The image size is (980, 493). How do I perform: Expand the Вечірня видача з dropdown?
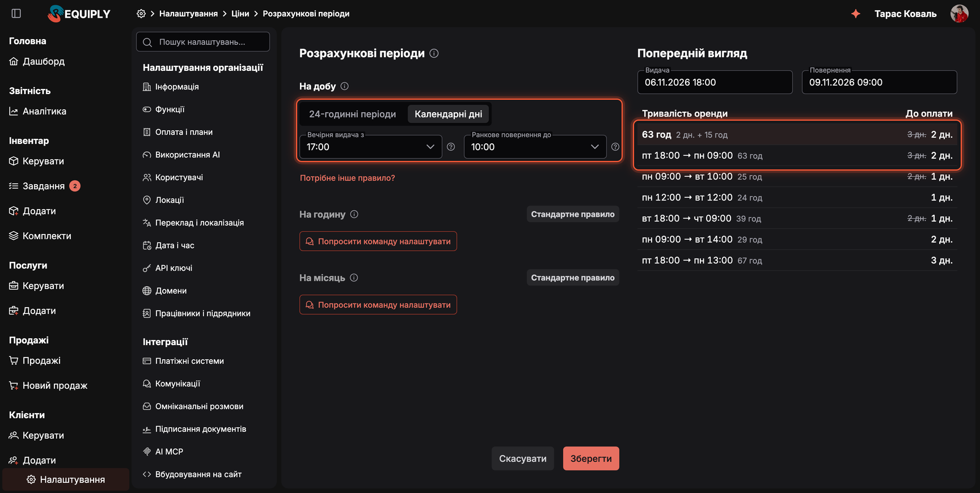pyautogui.click(x=370, y=147)
